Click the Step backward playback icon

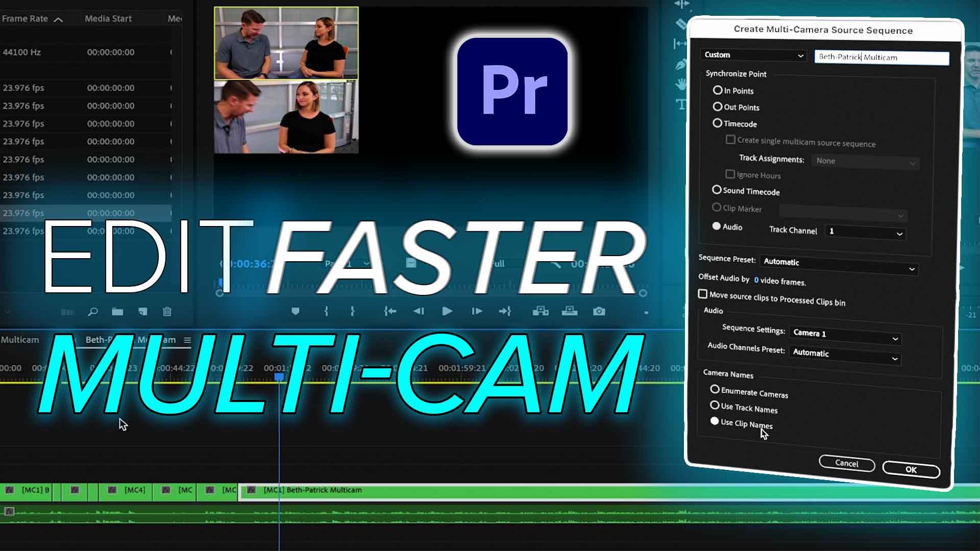click(418, 312)
